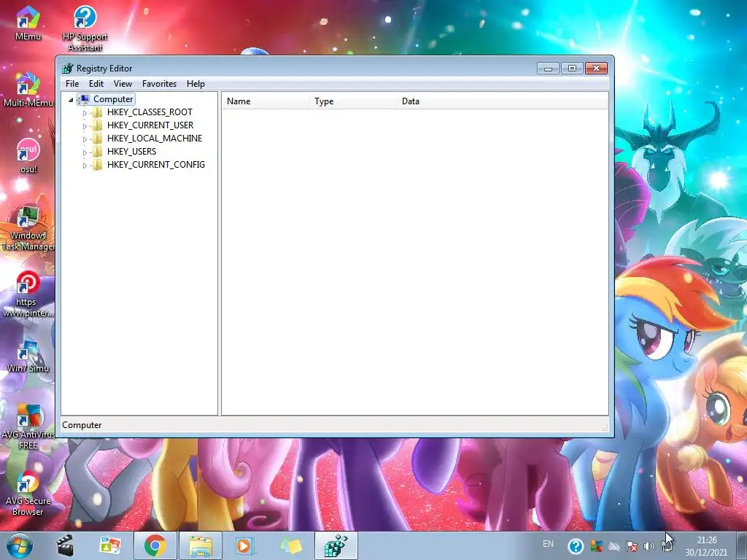Click the Data column header
Screen dimensions: 747x560
coord(503,101)
